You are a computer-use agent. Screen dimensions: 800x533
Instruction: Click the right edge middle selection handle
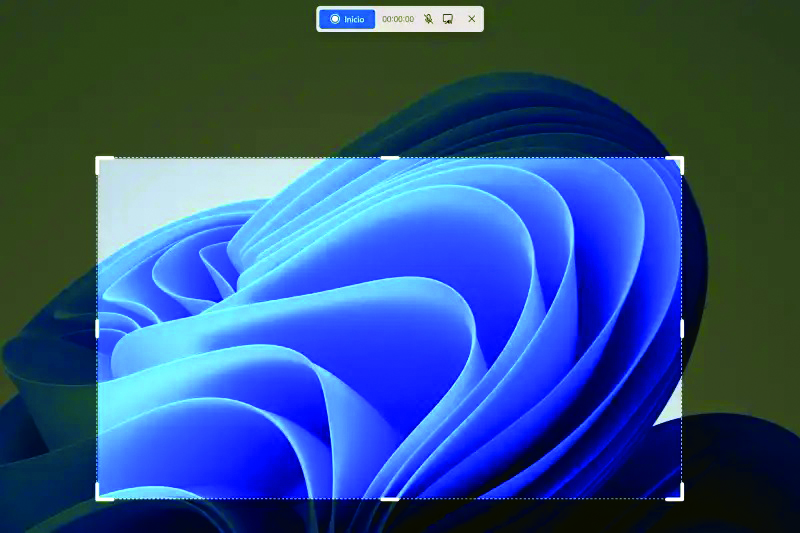coord(682,329)
